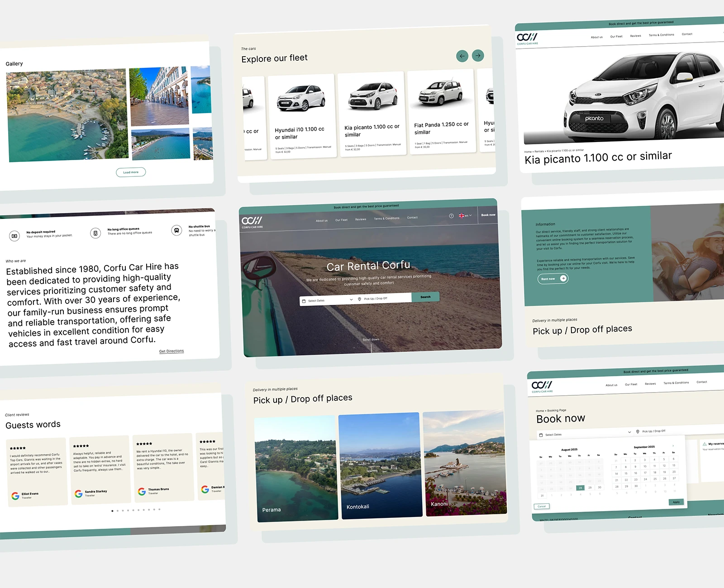Open Our Fleet in the hero navigation
This screenshot has height=588, width=724.
point(341,220)
